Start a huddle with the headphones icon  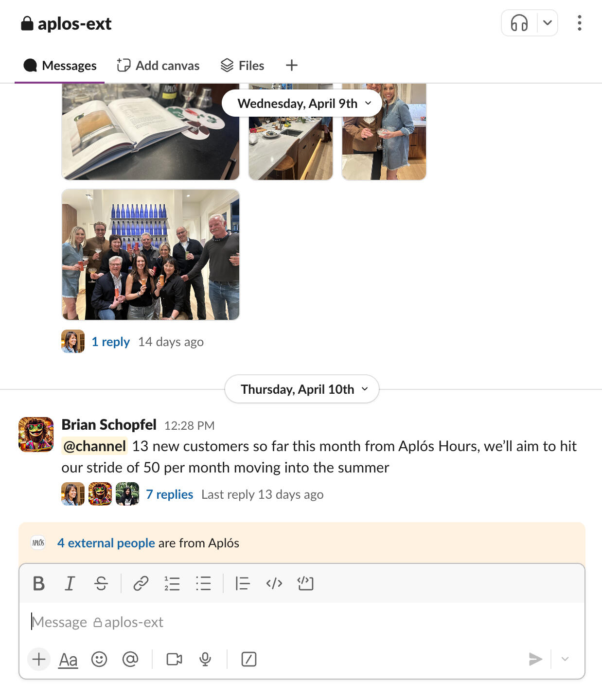519,23
